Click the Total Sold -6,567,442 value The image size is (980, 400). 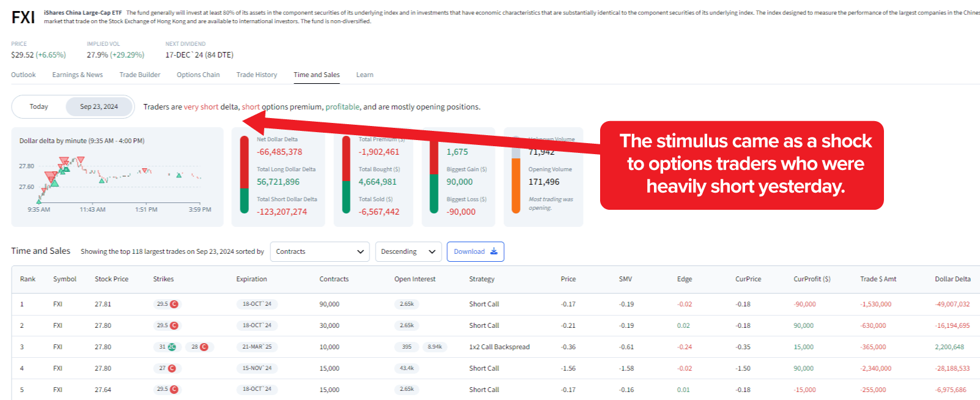(x=379, y=212)
